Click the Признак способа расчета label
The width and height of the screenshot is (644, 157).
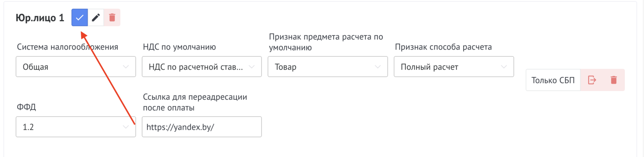click(443, 47)
